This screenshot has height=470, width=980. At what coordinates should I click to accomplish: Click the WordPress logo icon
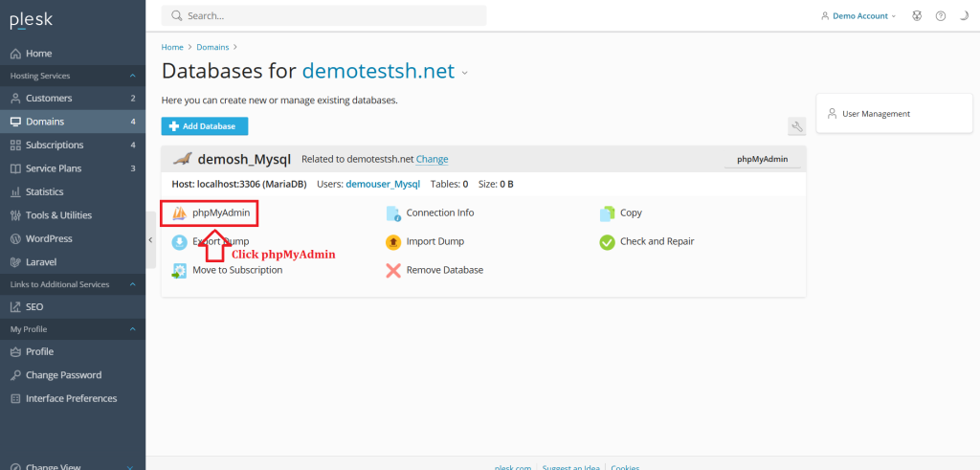click(x=15, y=238)
